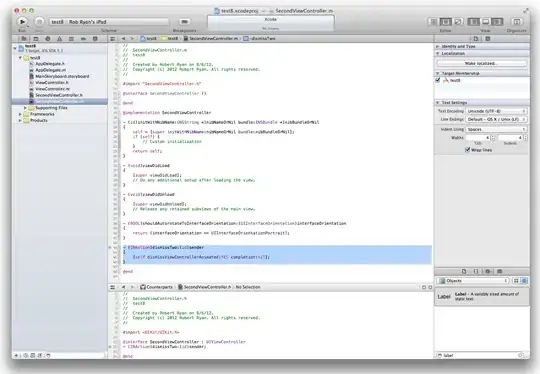Screen dimensions: 540x374
Task: Switch to the Version editor view
Action: (x=457, y=22)
